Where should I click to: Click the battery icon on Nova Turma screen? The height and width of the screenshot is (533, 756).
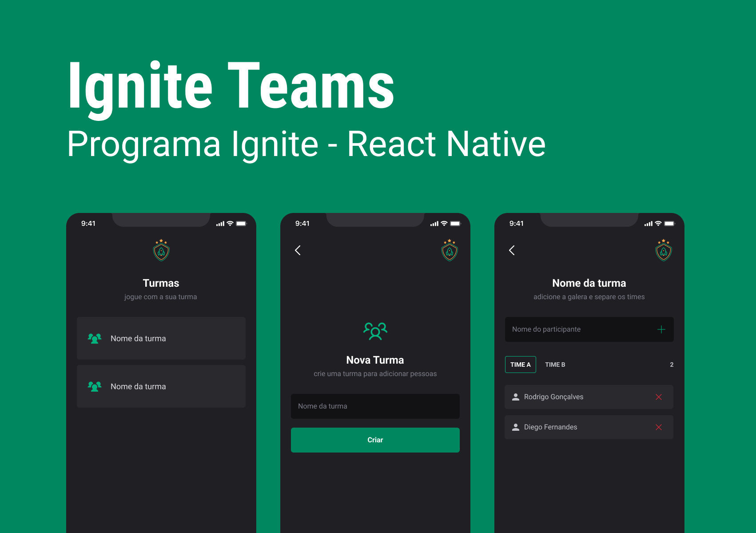coord(456,224)
